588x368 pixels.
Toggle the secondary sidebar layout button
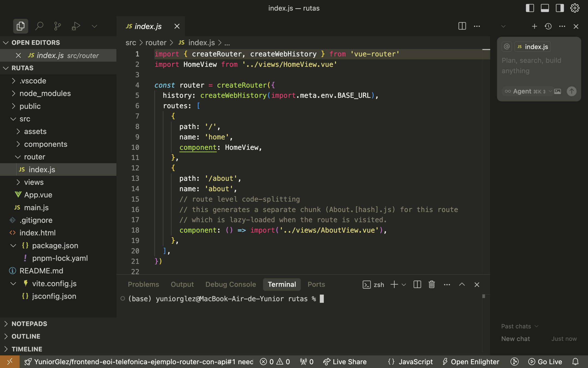click(560, 8)
